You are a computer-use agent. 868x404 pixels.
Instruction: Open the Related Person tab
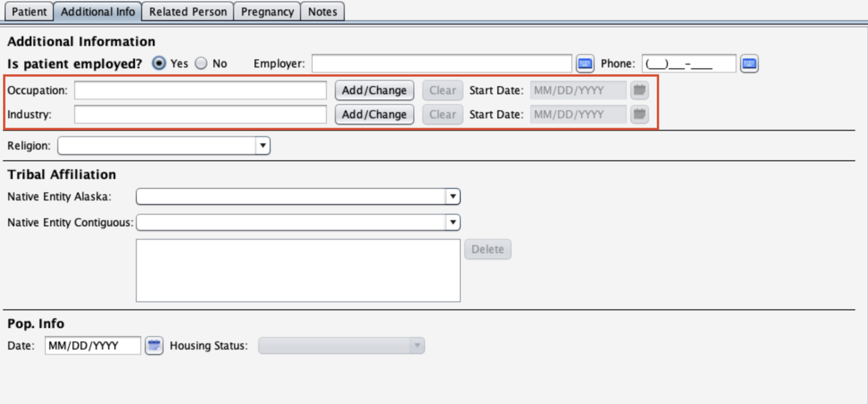pyautogui.click(x=187, y=12)
